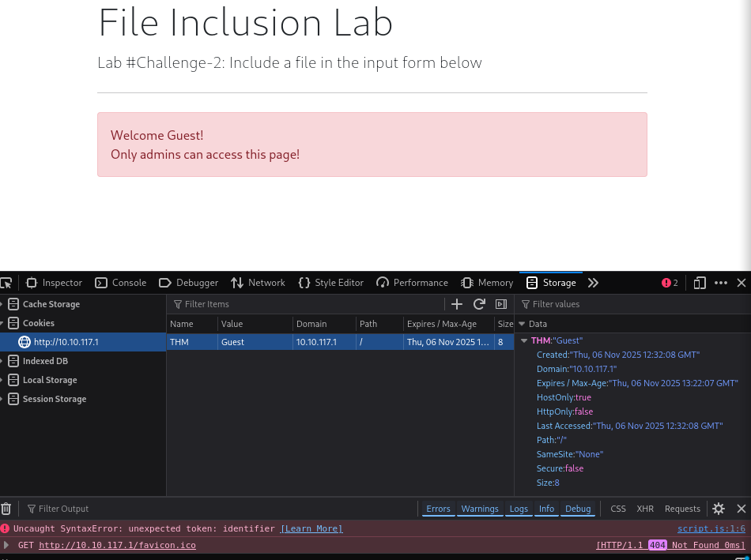This screenshot has height=560, width=751.
Task: Open the Debugger tab
Action: pos(189,283)
